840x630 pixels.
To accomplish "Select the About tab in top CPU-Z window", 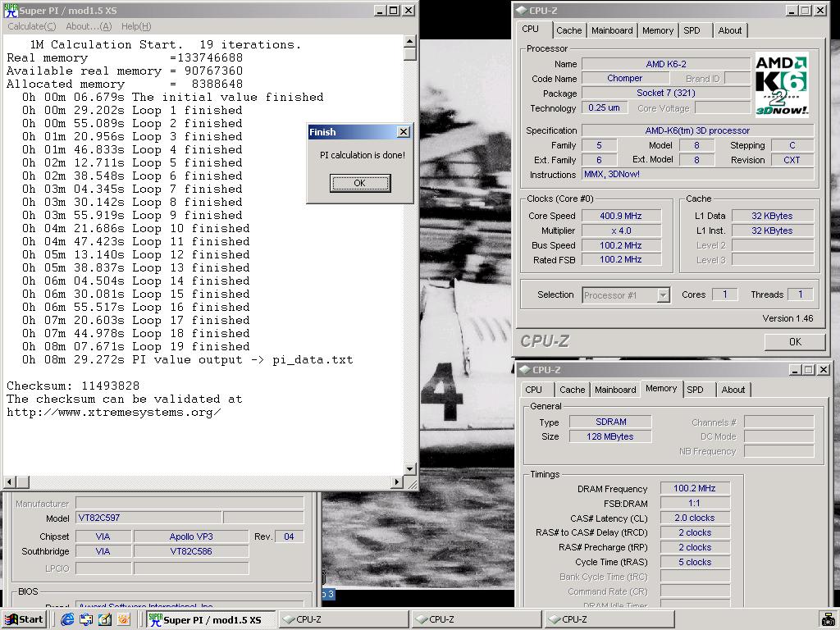I will [x=729, y=30].
